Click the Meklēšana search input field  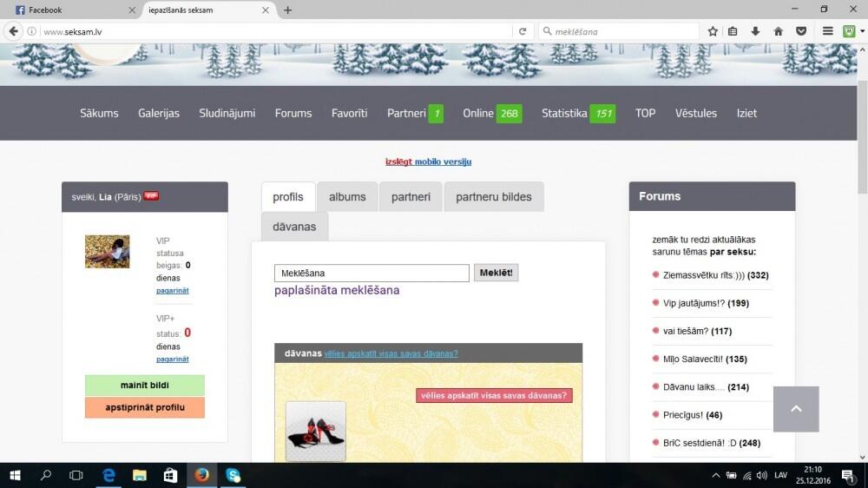pyautogui.click(x=372, y=273)
